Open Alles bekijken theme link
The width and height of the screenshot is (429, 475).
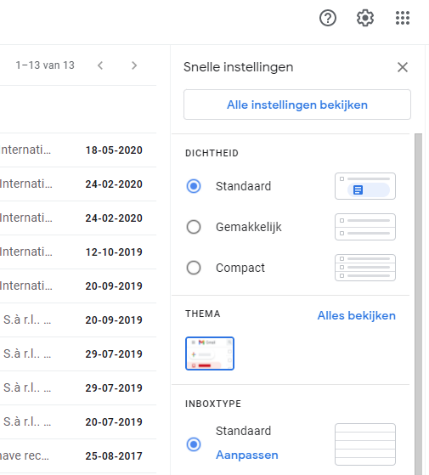pos(356,315)
